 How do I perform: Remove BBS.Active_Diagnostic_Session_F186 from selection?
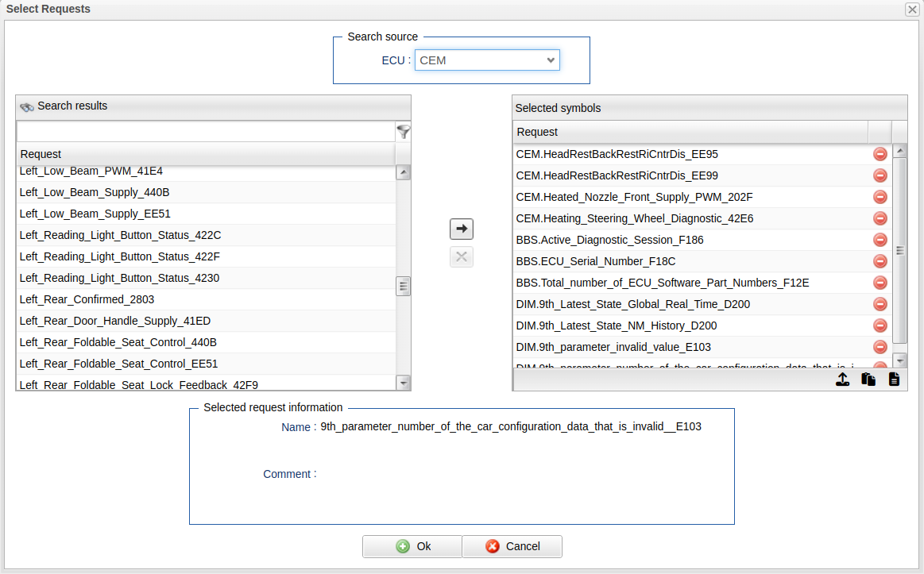[x=880, y=240]
